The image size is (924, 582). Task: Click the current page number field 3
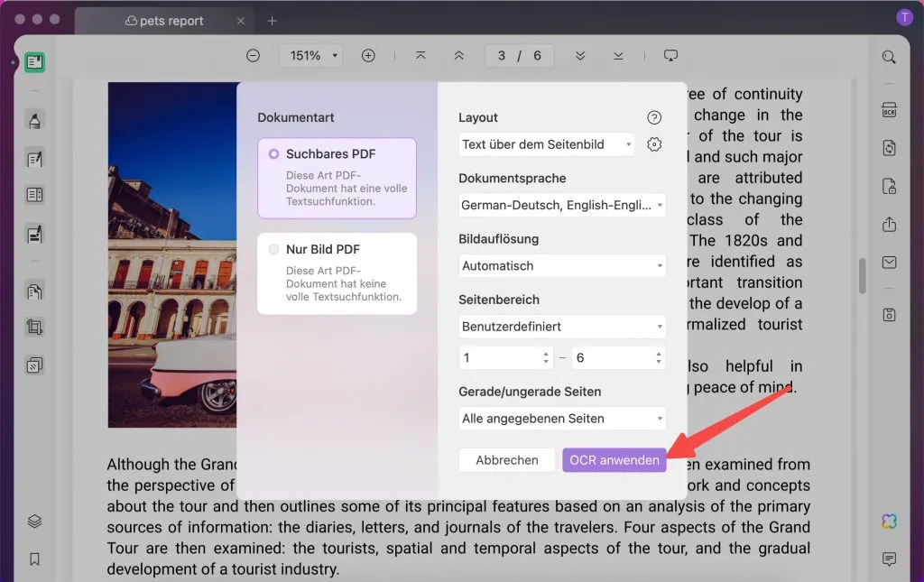pyautogui.click(x=502, y=55)
